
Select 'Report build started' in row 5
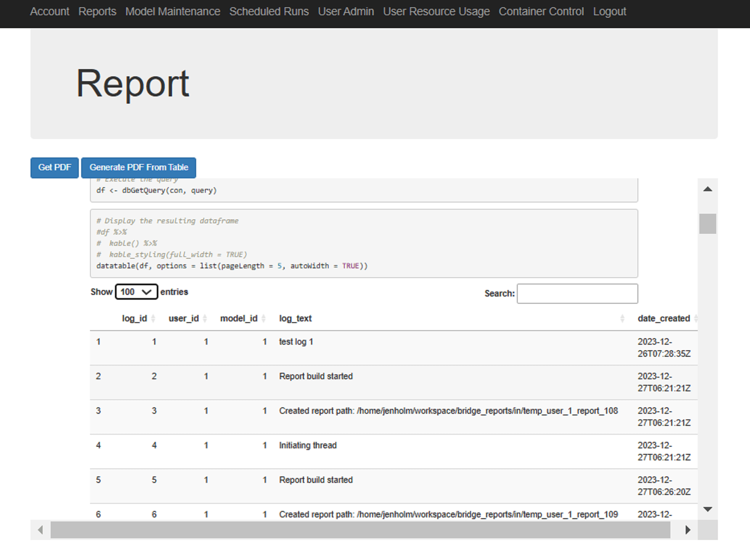point(316,480)
